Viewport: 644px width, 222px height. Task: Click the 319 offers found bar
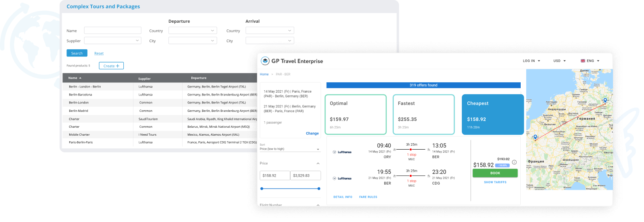click(423, 85)
